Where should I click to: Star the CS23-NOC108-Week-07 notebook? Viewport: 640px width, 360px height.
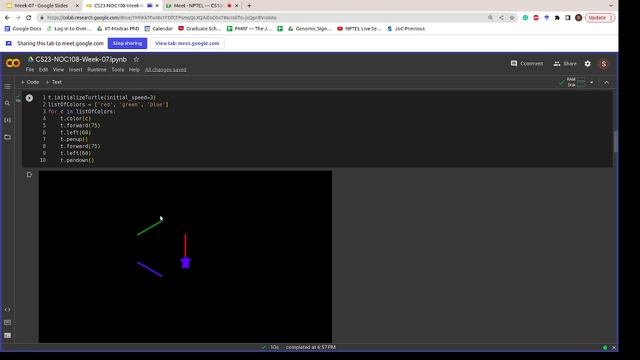click(x=136, y=60)
